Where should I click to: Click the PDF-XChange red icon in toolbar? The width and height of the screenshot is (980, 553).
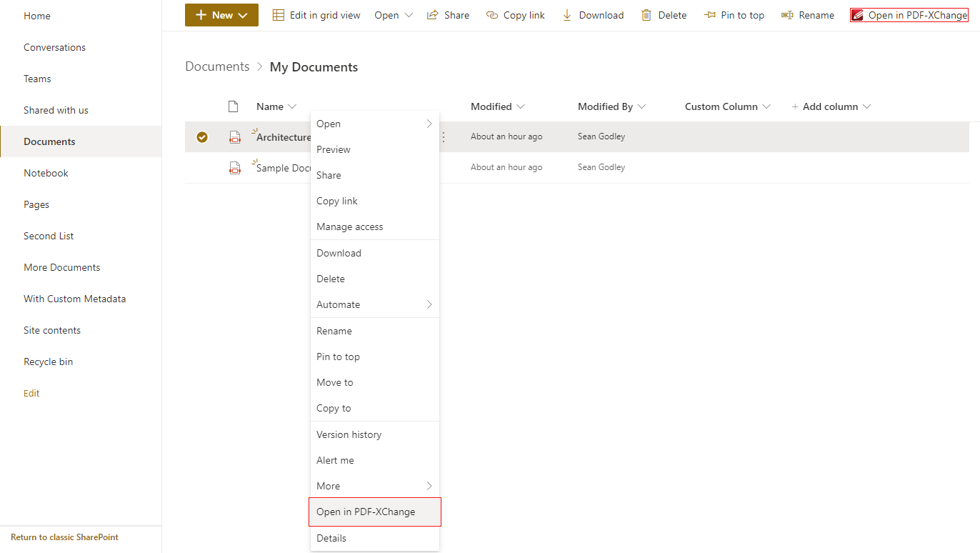point(858,15)
